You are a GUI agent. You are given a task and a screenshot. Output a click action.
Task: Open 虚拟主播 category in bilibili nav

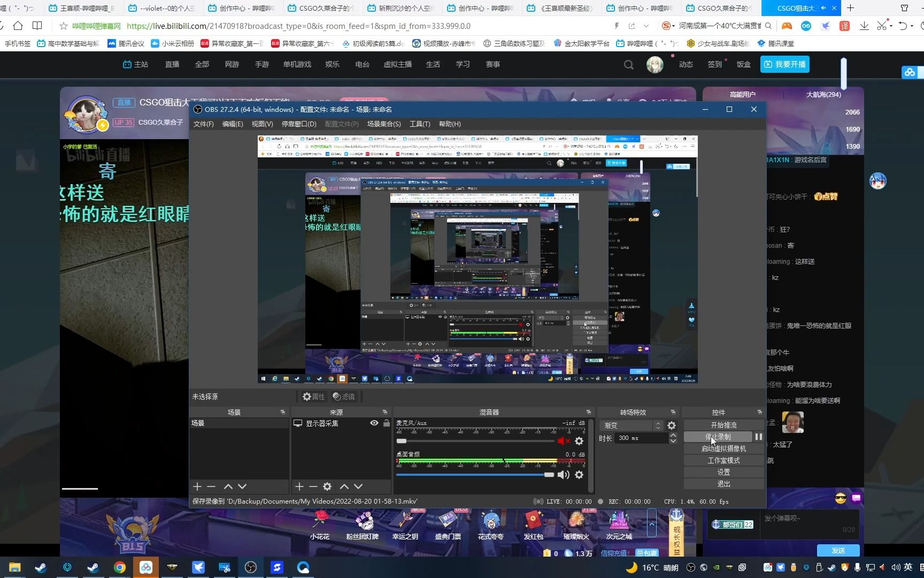coord(398,64)
